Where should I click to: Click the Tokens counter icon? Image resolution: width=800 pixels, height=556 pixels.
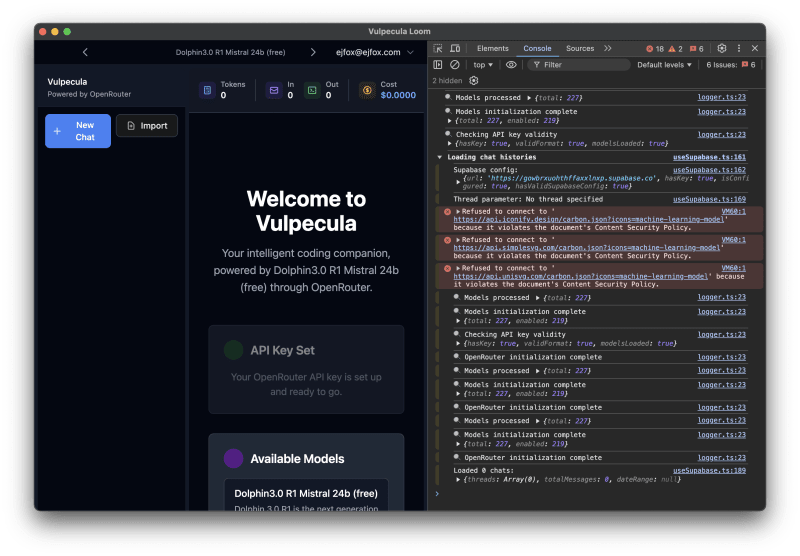(207, 90)
